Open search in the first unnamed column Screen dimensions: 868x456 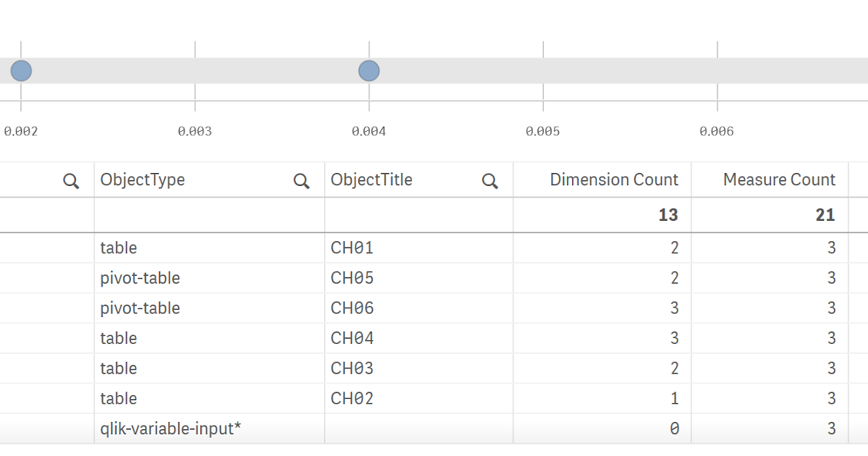pos(70,180)
